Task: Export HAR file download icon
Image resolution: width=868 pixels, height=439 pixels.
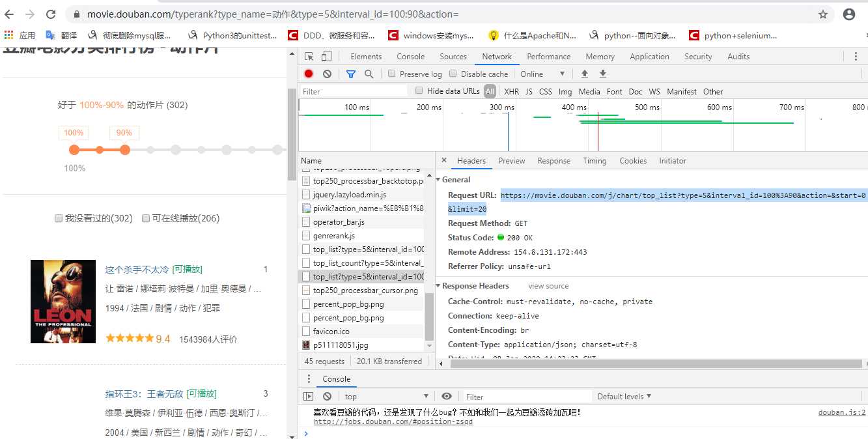Action: [603, 74]
